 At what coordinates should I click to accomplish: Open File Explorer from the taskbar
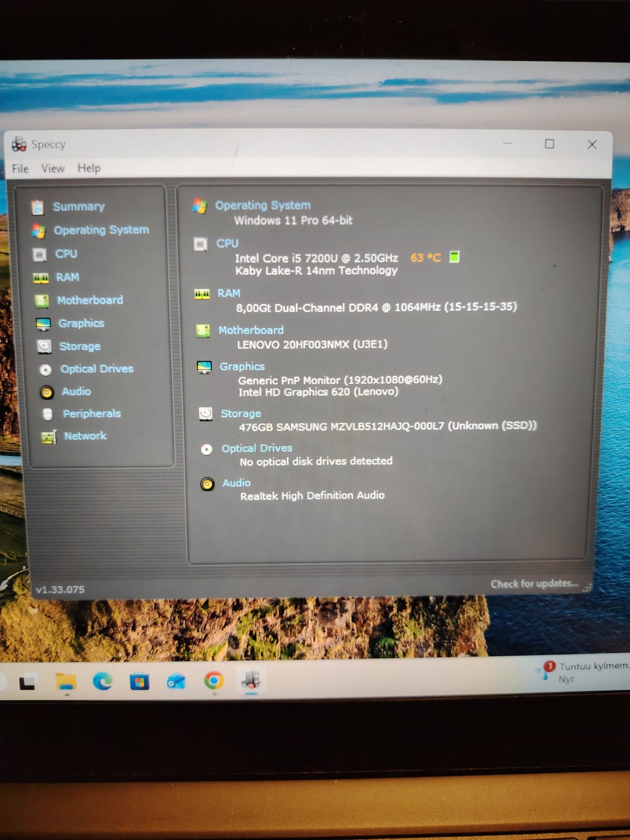pos(66,682)
